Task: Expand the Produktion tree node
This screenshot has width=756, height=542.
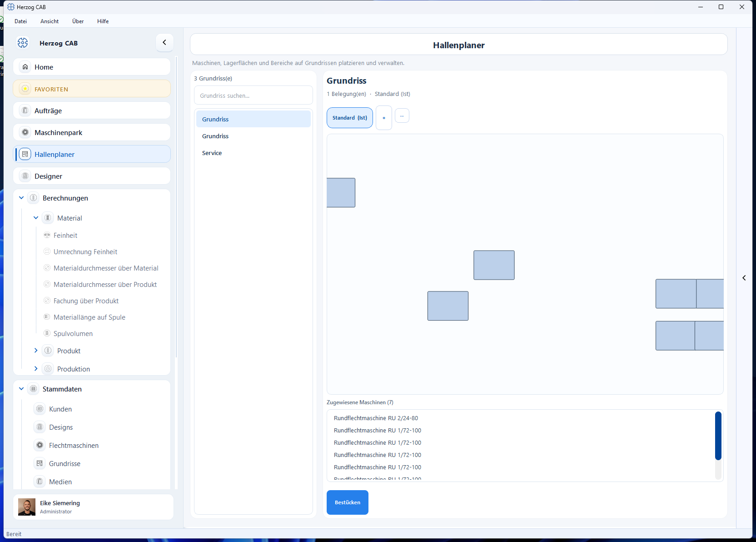Action: (36, 369)
